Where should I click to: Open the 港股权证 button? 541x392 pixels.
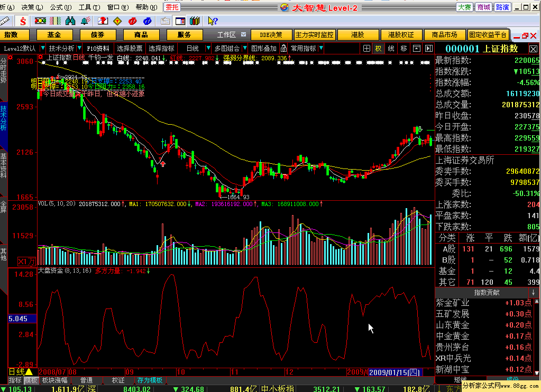(401, 35)
